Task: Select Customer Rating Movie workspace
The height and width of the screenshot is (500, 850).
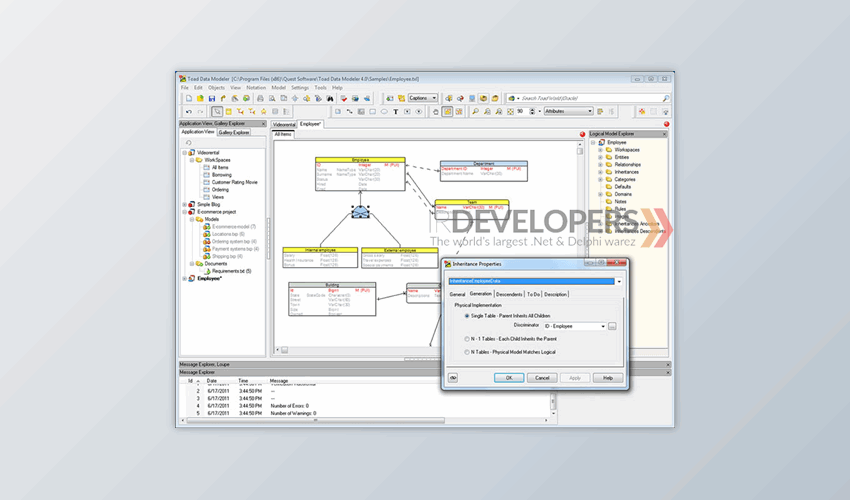Action: pyautogui.click(x=235, y=181)
